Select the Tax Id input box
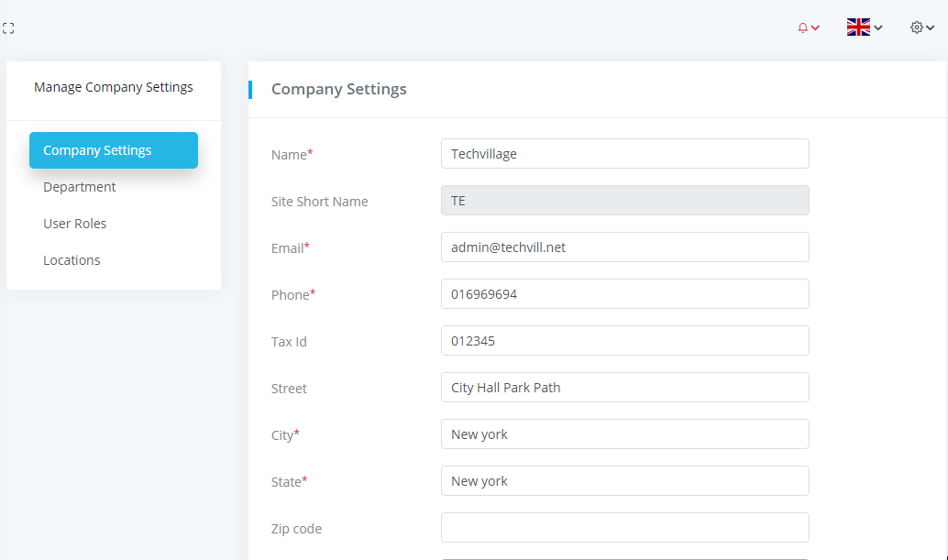This screenshot has width=948, height=560. [624, 341]
